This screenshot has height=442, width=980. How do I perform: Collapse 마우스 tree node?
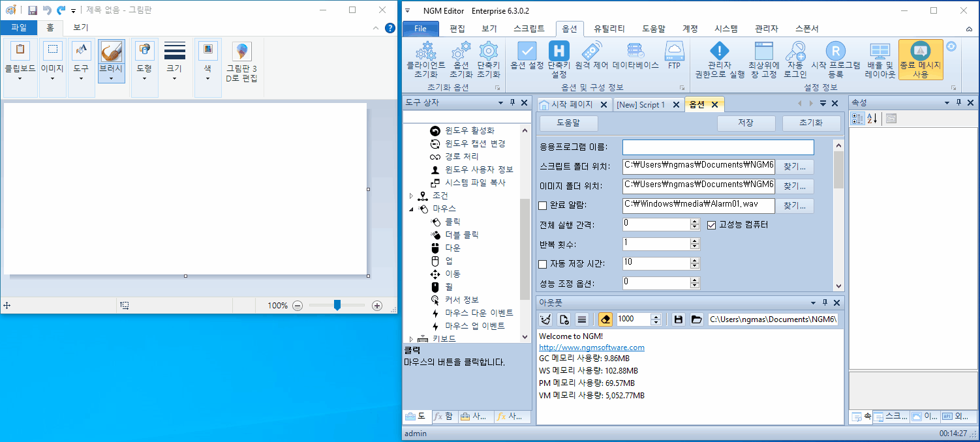411,209
